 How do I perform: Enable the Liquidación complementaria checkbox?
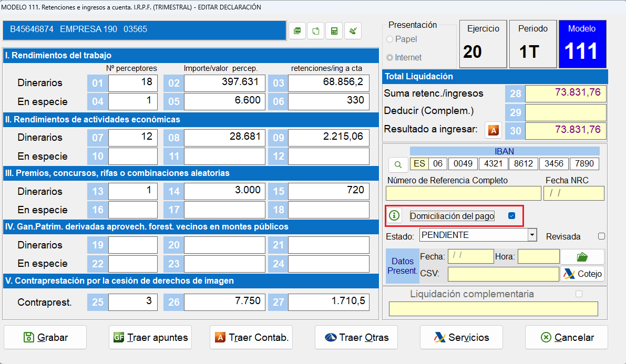coord(579,294)
